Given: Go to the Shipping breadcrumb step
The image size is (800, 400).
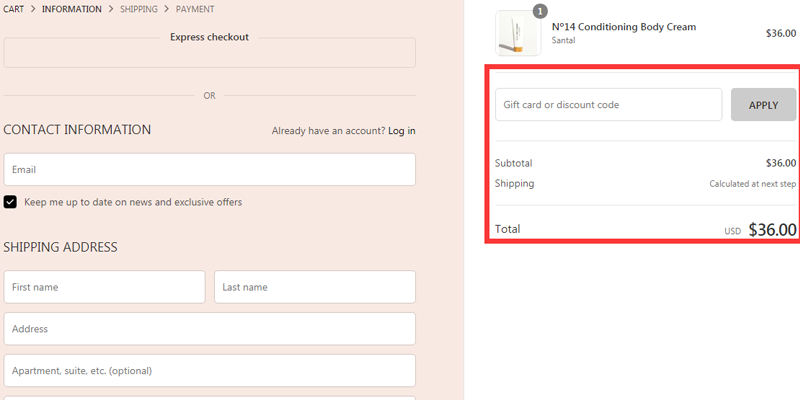Looking at the screenshot, I should click(139, 9).
